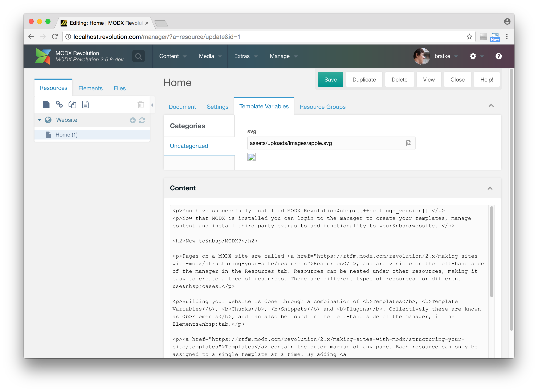Select the Template Variables tab
The height and width of the screenshot is (392, 538).
pyautogui.click(x=264, y=107)
